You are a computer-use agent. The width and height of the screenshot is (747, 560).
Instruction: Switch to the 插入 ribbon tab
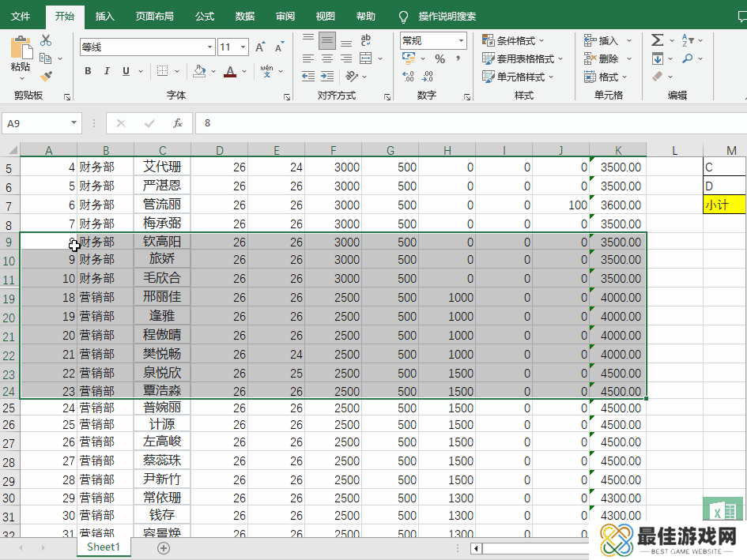(x=104, y=16)
